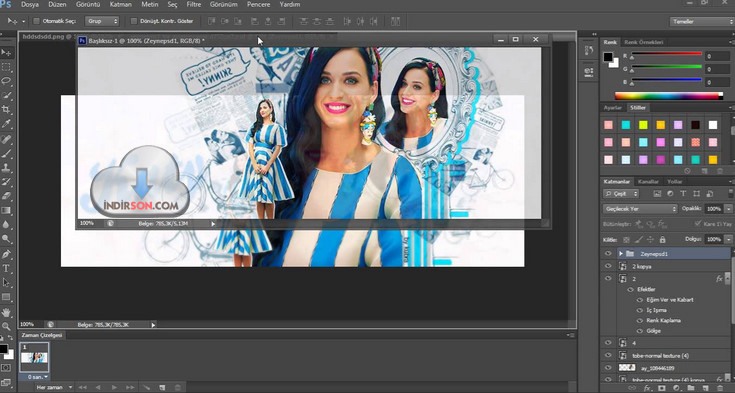
Task: Toggle Quick Mask mode icon
Action: tap(6, 368)
